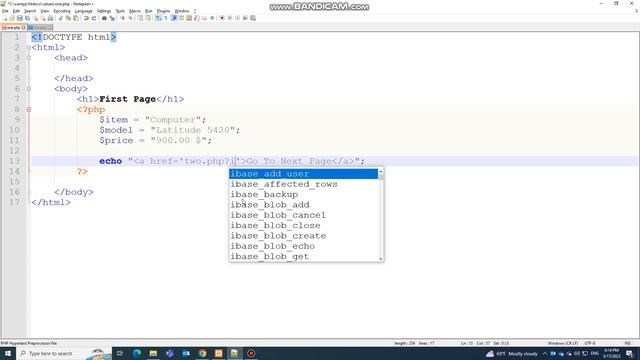Image resolution: width=640 pixels, height=360 pixels.
Task: Click the Save toolbar icon
Action: (20, 18)
